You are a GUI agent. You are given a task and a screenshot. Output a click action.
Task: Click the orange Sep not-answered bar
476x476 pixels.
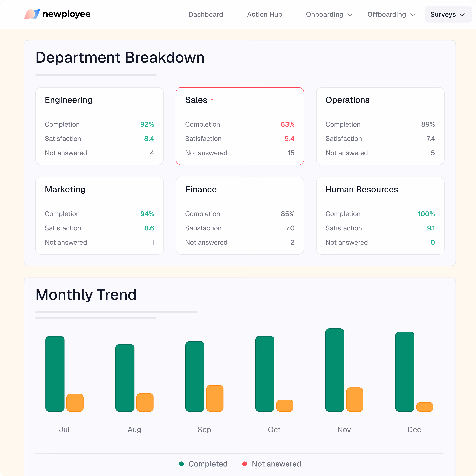click(x=215, y=398)
